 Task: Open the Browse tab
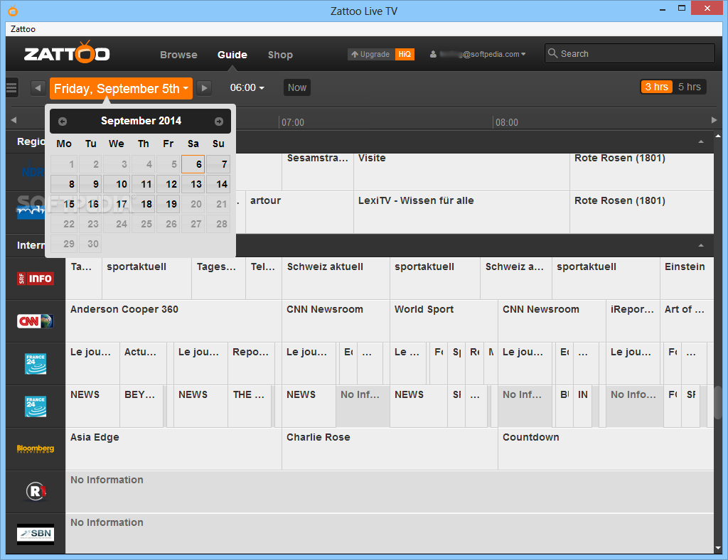tap(178, 55)
